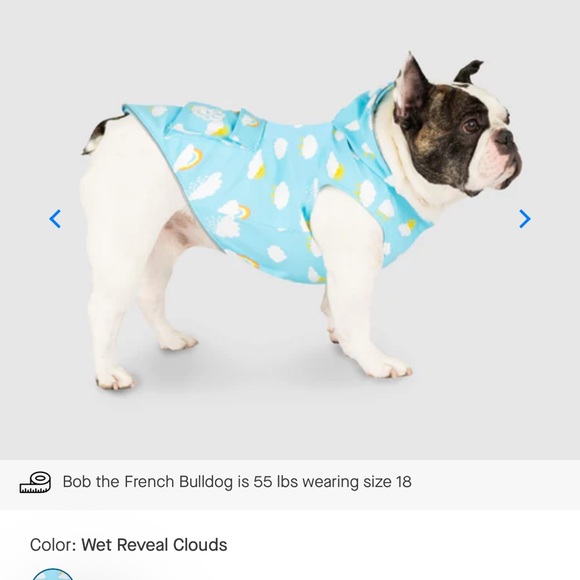The image size is (580, 580).
Task: Click the tape measure sizing icon
Action: 36,482
